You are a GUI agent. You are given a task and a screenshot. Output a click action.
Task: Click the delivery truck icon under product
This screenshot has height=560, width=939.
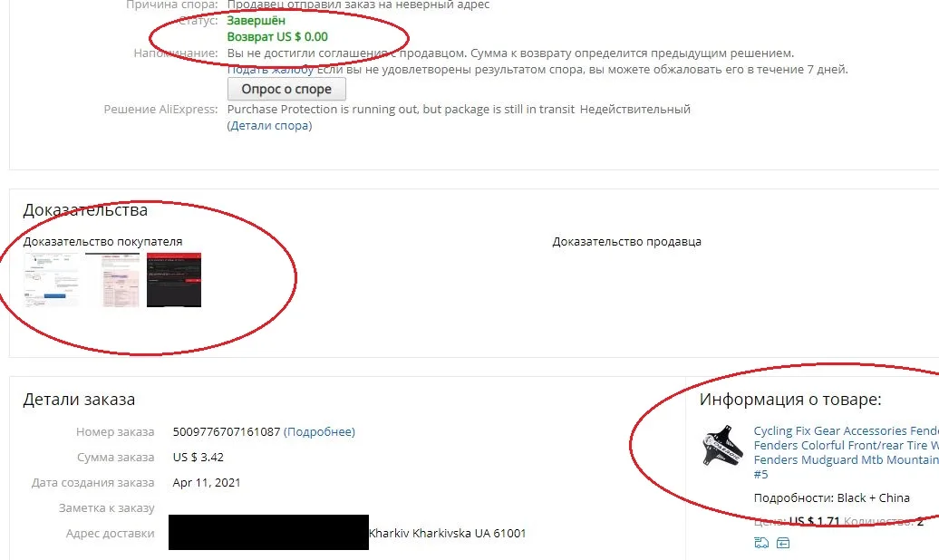(x=761, y=543)
